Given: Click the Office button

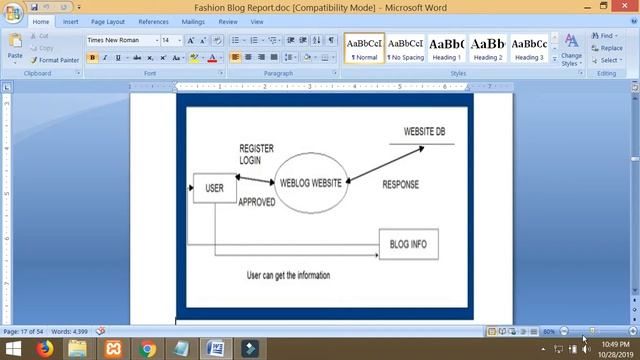Looking at the screenshot, I should 13,13.
